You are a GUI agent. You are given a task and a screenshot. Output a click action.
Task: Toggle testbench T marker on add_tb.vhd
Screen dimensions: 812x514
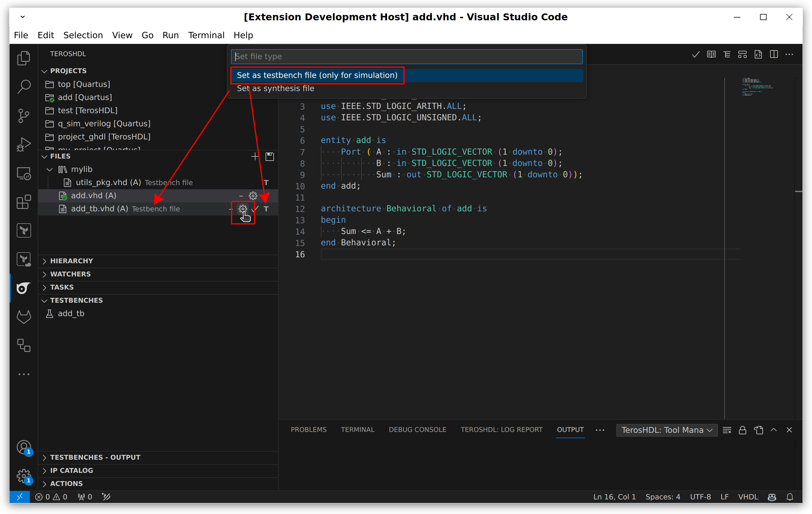click(x=266, y=209)
